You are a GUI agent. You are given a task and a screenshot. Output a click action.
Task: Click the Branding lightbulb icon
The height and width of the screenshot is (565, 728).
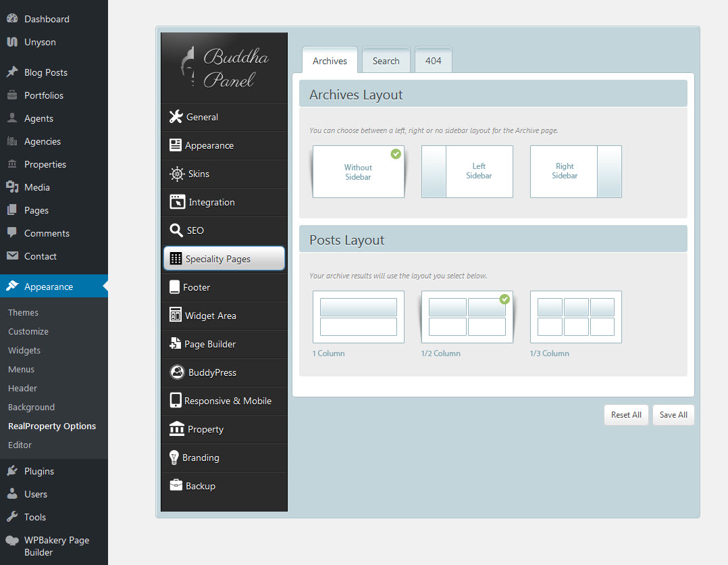pos(174,458)
